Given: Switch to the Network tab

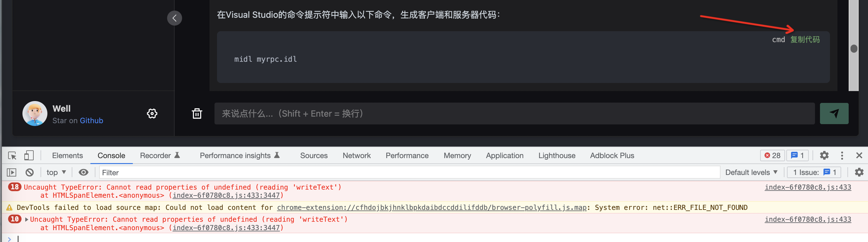Looking at the screenshot, I should click(x=356, y=155).
